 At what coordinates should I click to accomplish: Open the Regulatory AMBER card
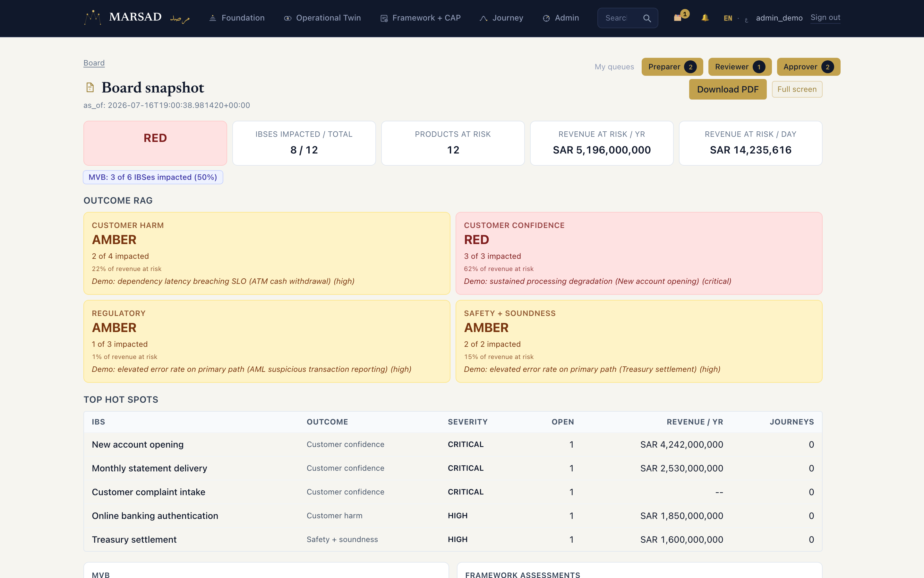pyautogui.click(x=267, y=341)
